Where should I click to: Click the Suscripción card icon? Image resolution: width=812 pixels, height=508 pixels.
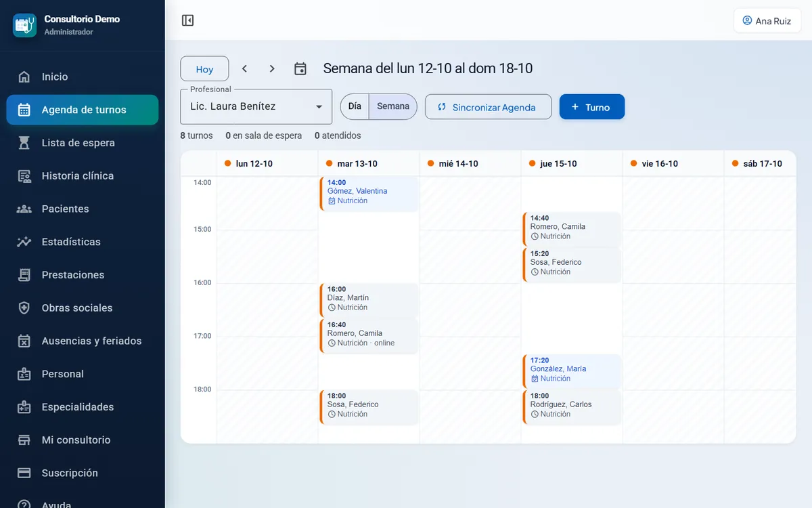(24, 473)
